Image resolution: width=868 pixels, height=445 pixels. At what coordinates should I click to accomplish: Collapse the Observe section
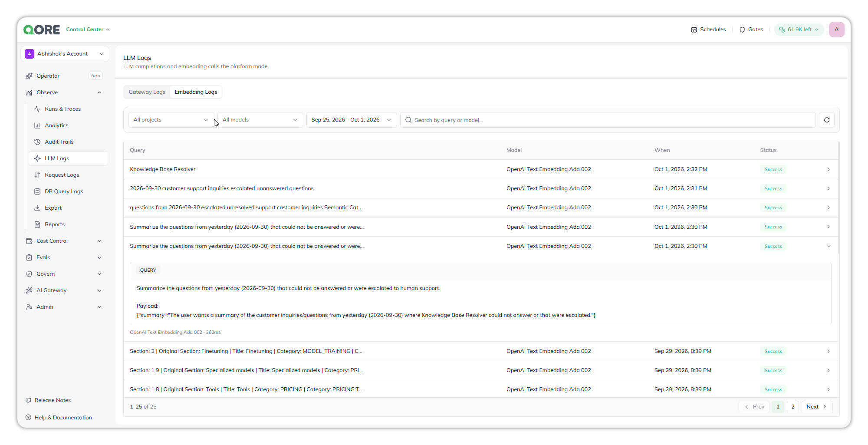[64, 92]
